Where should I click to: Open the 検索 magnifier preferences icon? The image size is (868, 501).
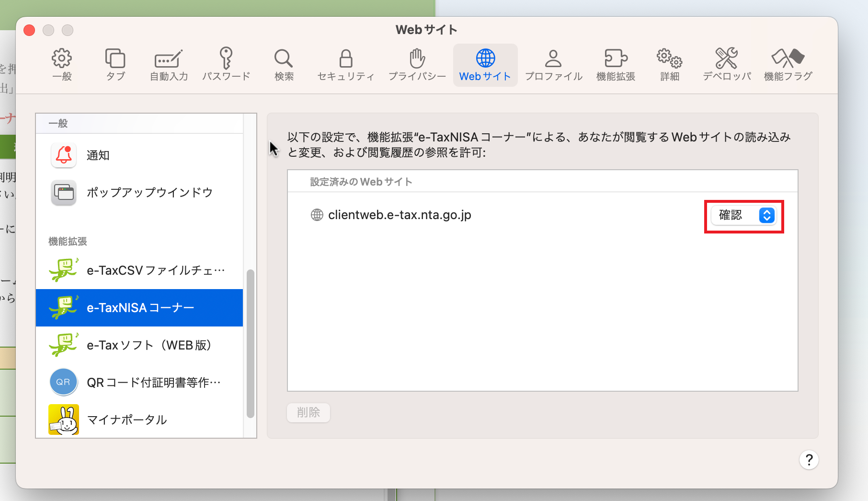(284, 58)
